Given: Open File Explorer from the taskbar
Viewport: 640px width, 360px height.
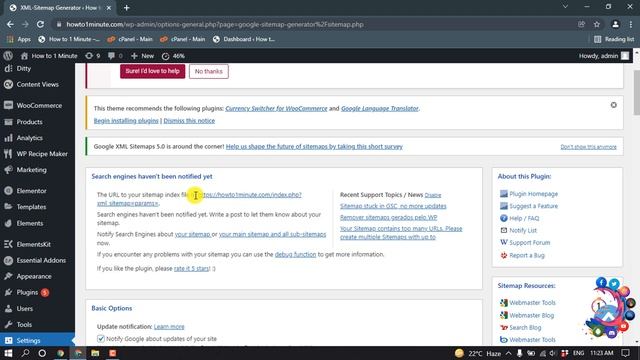Looking at the screenshot, I should (95, 353).
